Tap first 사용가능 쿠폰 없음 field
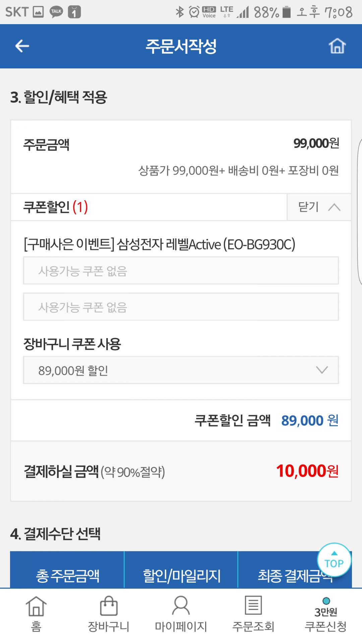Screen dimensions: 362x644 pyautogui.click(x=181, y=271)
